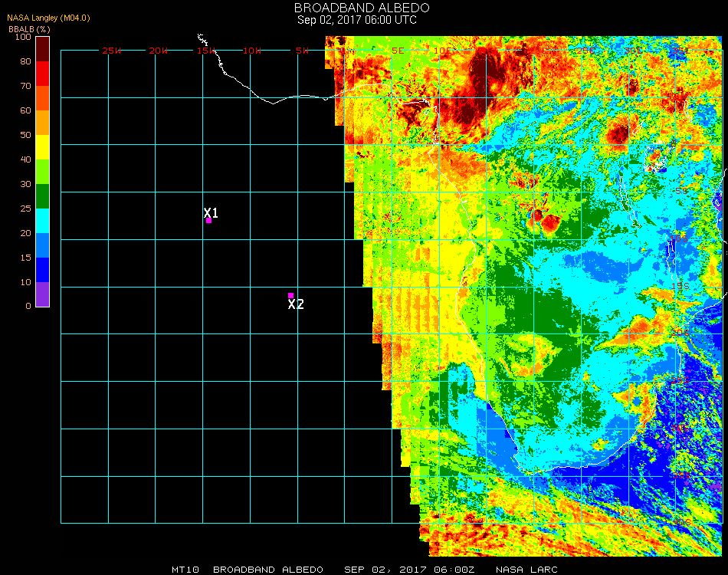Click the Sep 02, 2017 06:00 UTC timestamp

[x=357, y=20]
